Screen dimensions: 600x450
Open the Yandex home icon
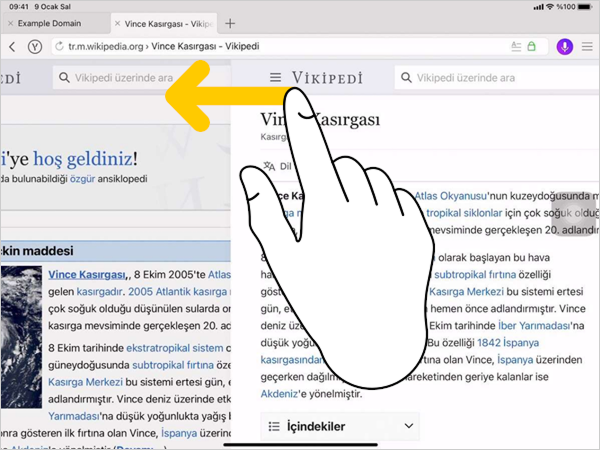click(35, 46)
